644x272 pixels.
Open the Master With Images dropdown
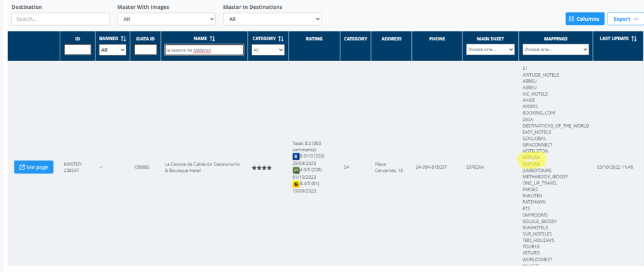coord(165,19)
